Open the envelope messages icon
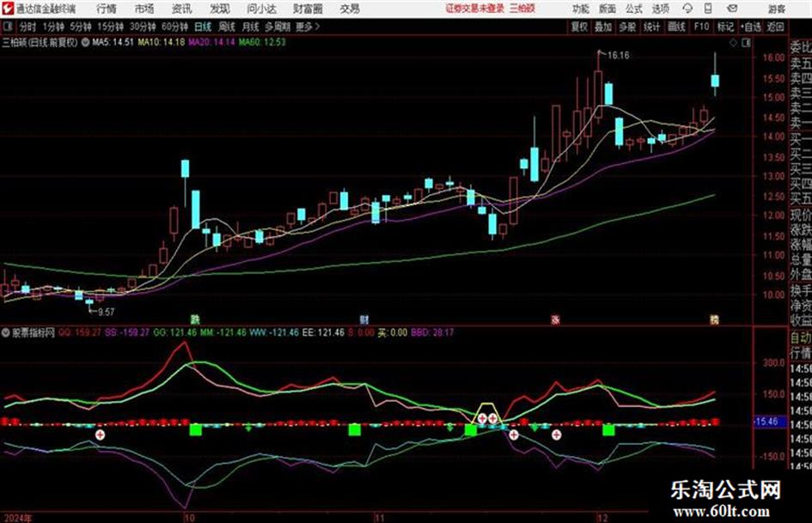The height and width of the screenshot is (523, 812). (x=732, y=9)
